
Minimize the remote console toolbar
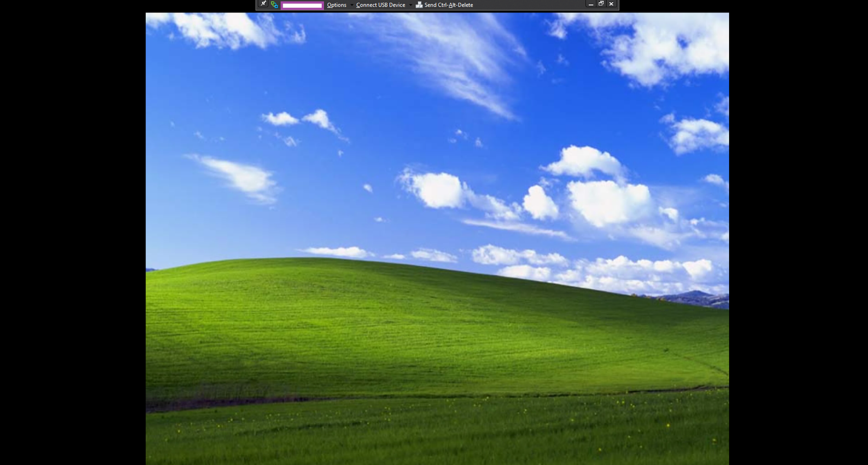point(591,4)
